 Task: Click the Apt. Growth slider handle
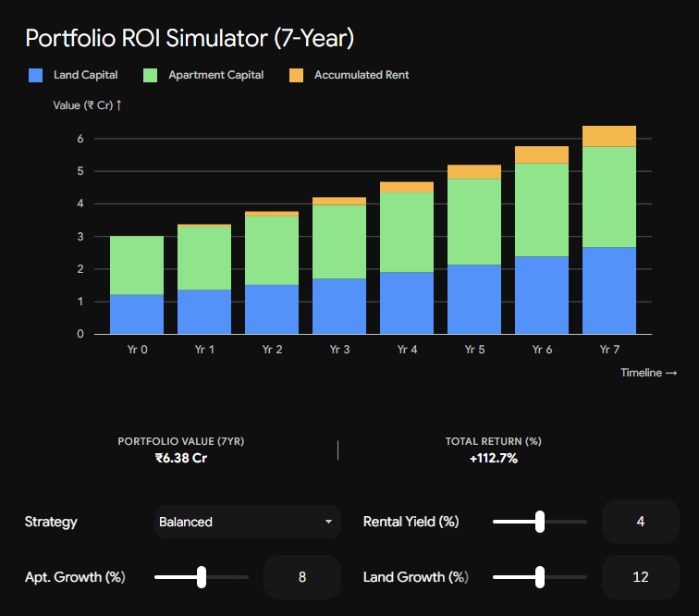[x=202, y=577]
